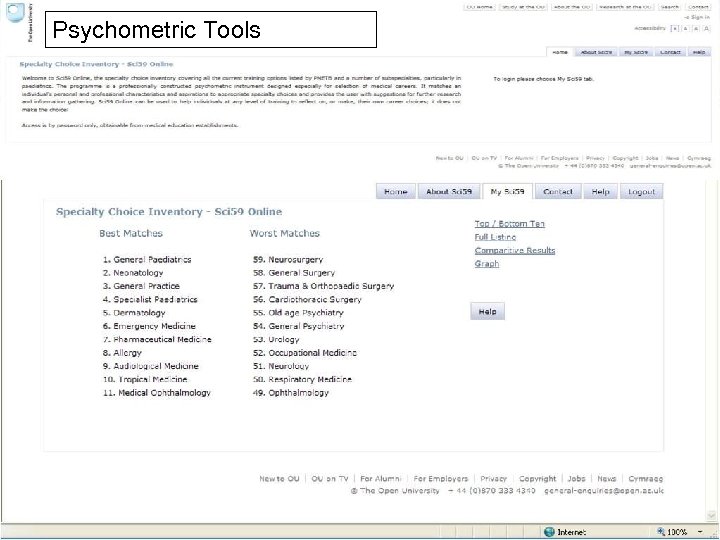Click the Open University shield logo
Screen dimensions: 720x540
pyautogui.click(x=16, y=12)
